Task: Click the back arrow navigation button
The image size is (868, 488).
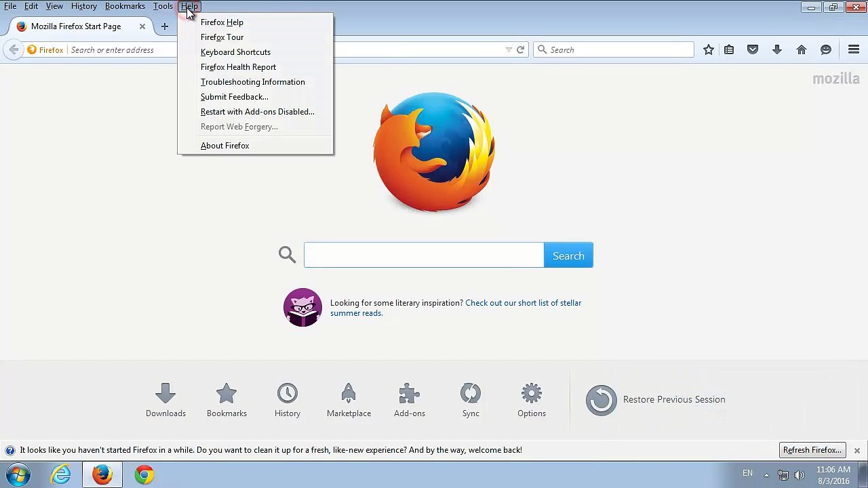Action: pyautogui.click(x=14, y=49)
